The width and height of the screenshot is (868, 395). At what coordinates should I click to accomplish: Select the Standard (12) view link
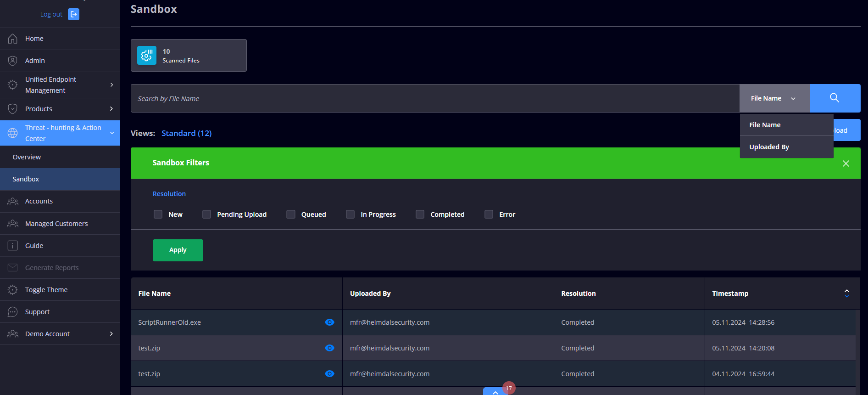[186, 133]
